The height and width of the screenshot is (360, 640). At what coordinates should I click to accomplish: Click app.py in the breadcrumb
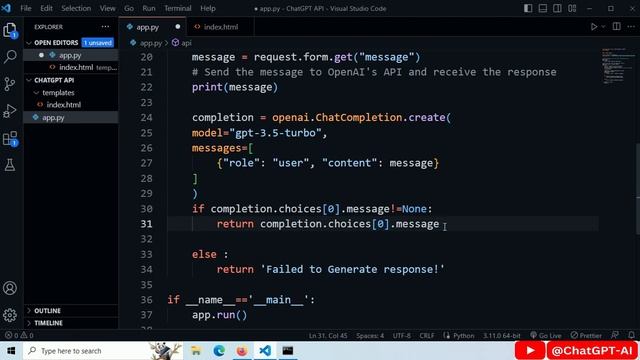pos(151,43)
